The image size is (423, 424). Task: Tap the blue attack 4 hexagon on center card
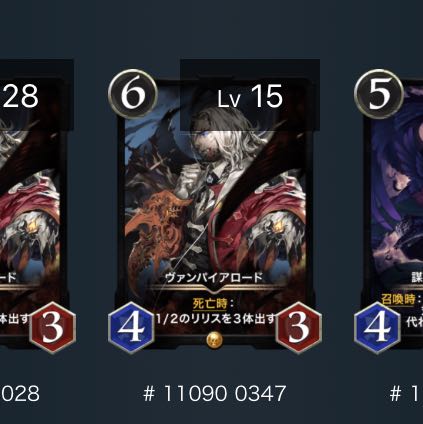[131, 327]
